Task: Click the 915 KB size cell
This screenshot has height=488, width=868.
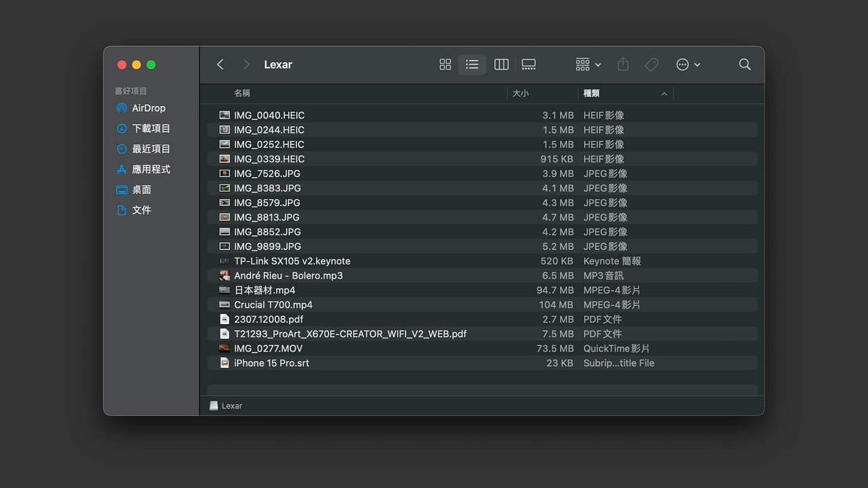Action: tap(557, 159)
